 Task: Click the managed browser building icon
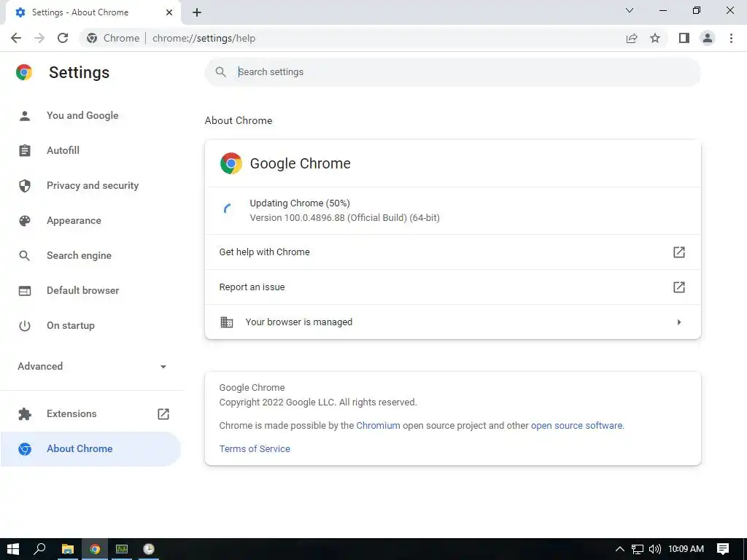pyautogui.click(x=227, y=322)
